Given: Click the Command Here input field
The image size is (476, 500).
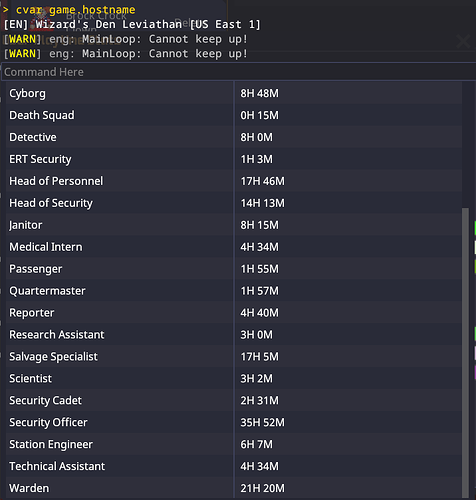Looking at the screenshot, I should pyautogui.click(x=239, y=72).
